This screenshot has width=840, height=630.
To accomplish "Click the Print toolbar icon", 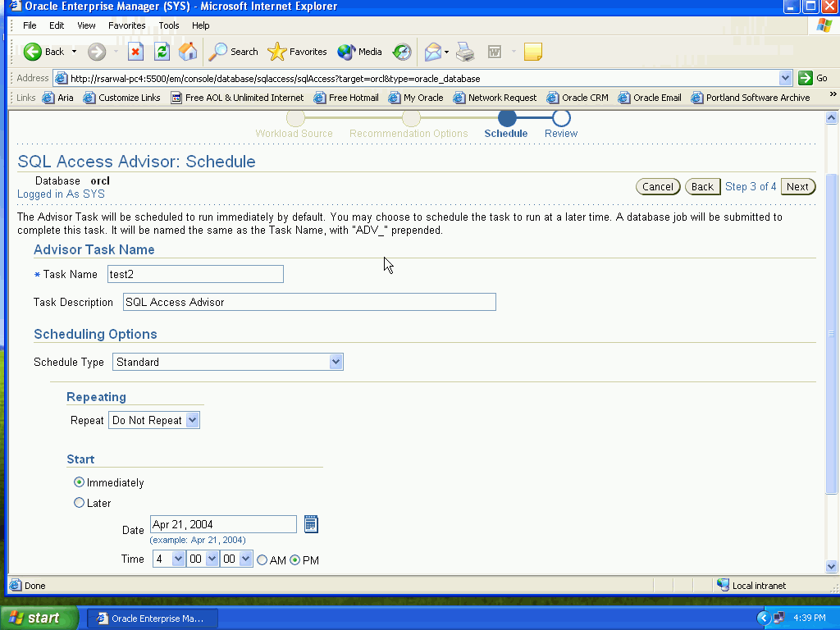I will pyautogui.click(x=465, y=52).
